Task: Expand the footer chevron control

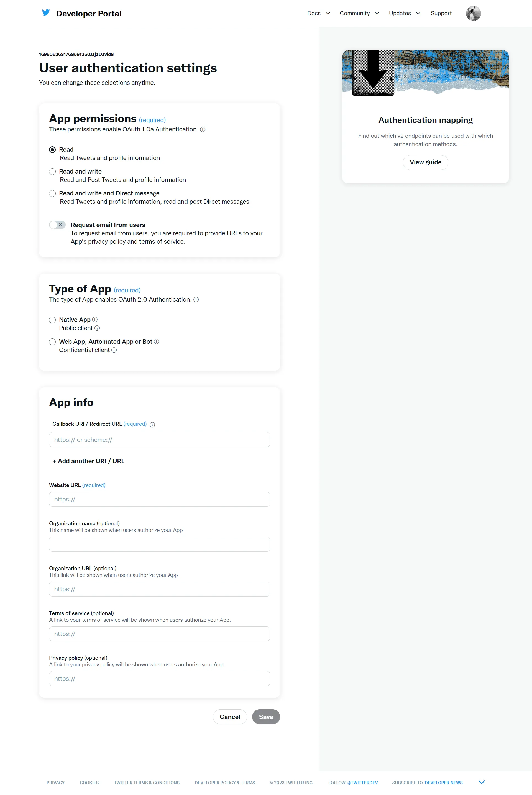Action: 482,782
